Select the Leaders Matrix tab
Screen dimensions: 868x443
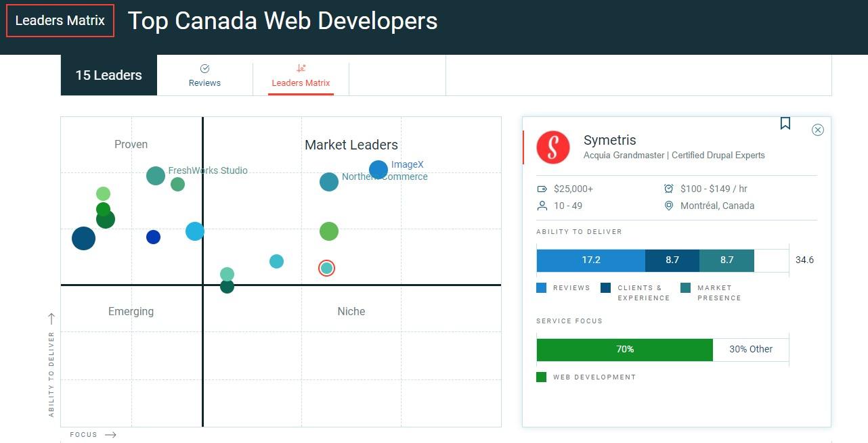(301, 76)
